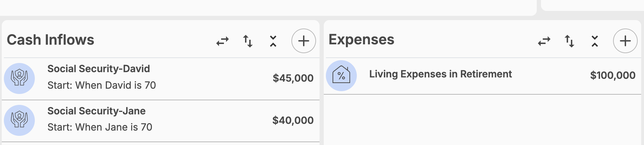Click the Expenses heading
The image size is (644, 145).
coord(361,39)
